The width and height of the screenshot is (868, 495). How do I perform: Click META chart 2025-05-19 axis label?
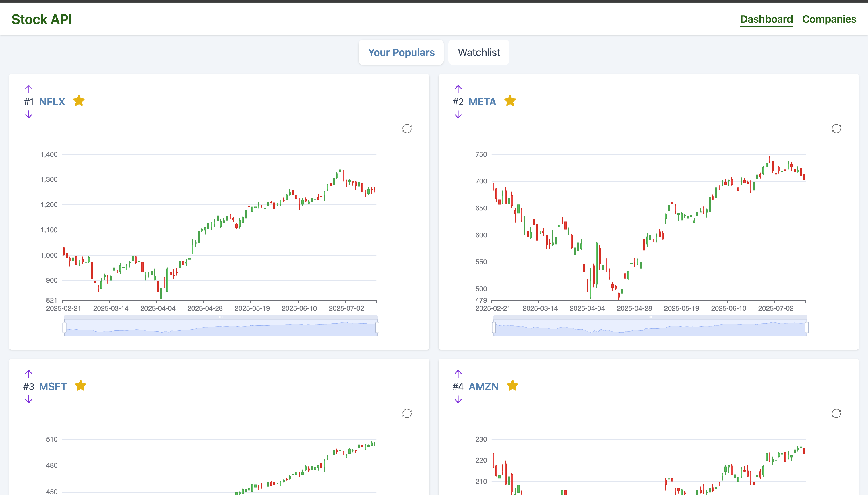[x=681, y=308]
